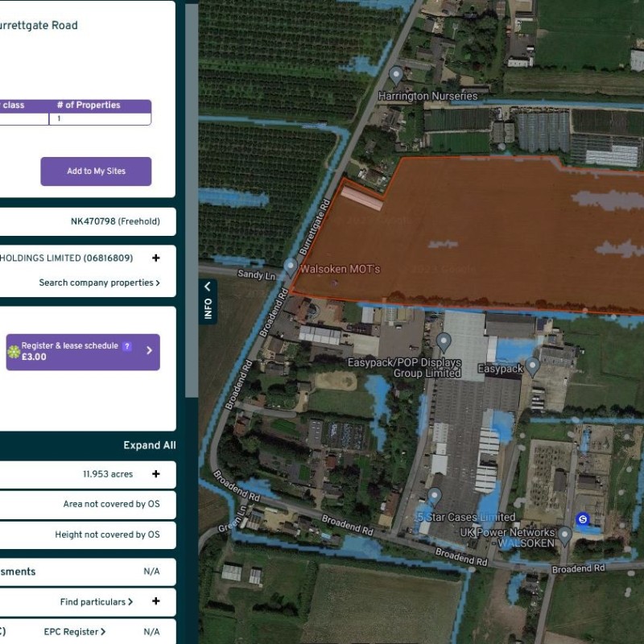The height and width of the screenshot is (644, 644).
Task: Click the help question mark icon
Action: point(126,346)
